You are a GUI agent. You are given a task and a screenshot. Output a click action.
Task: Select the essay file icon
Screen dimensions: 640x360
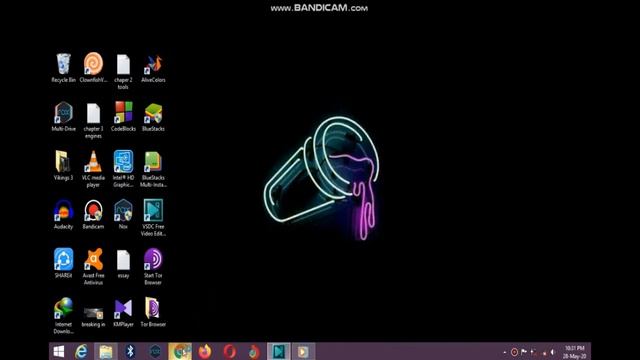(x=123, y=263)
